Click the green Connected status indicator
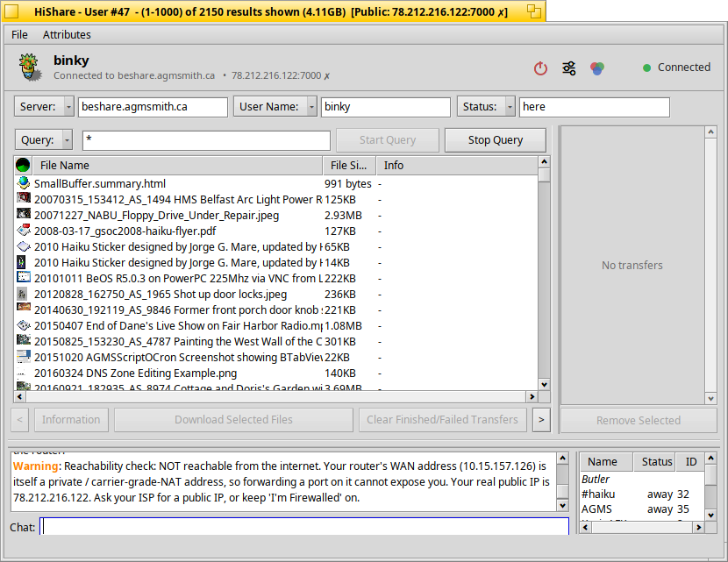 [646, 68]
